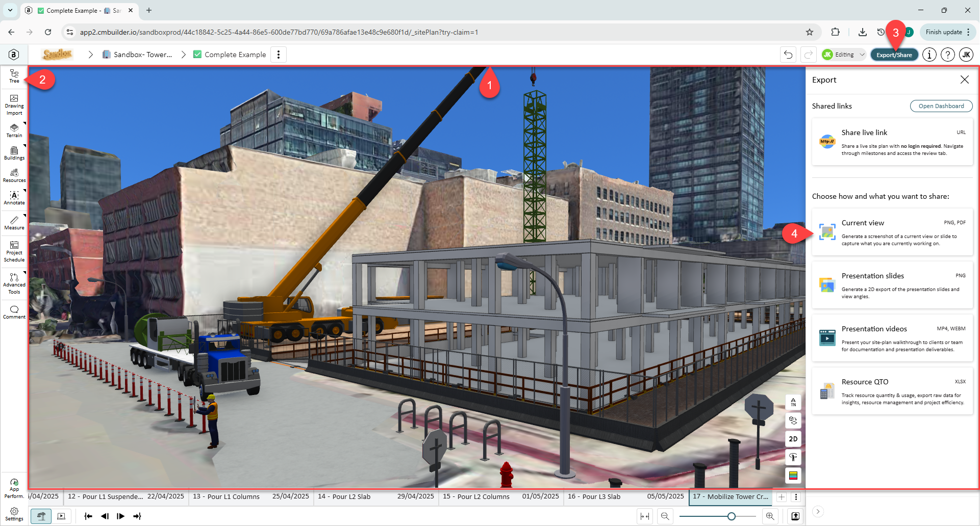Open the Comment tool
Viewport: 980px width, 526px height.
14,312
